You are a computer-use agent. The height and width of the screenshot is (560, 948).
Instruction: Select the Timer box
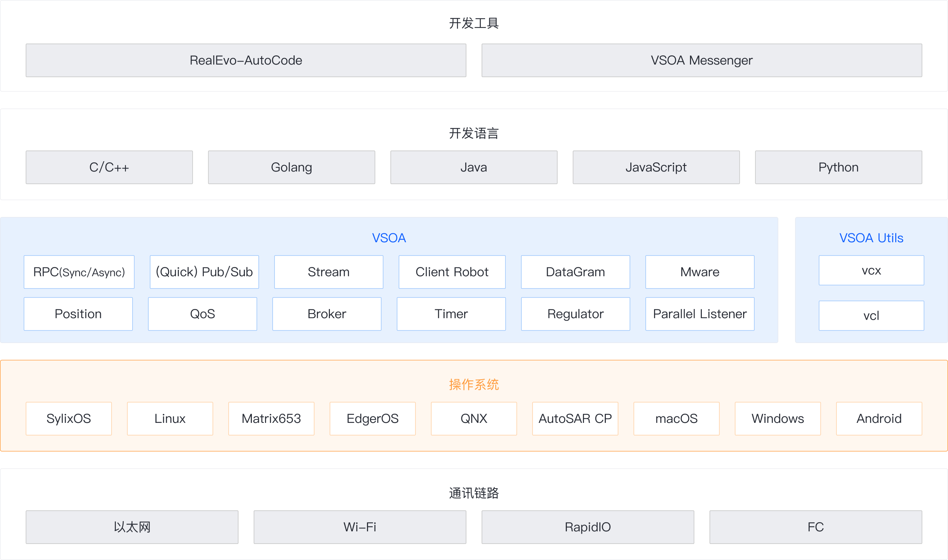coord(451,314)
